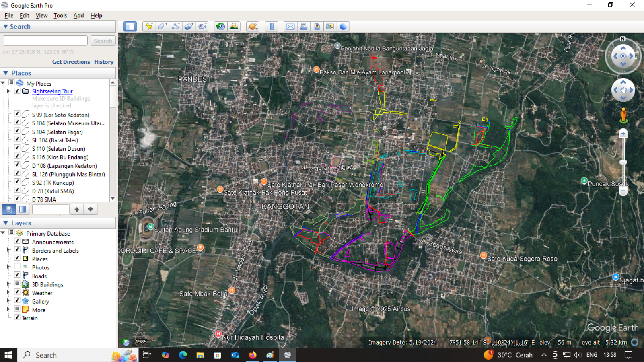Collapse Primary Database tree node
The width and height of the screenshot is (644, 362).
click(3, 233)
